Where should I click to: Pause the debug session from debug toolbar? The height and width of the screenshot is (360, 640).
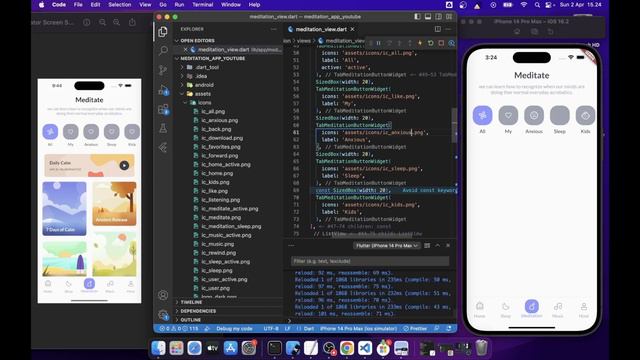[378, 43]
